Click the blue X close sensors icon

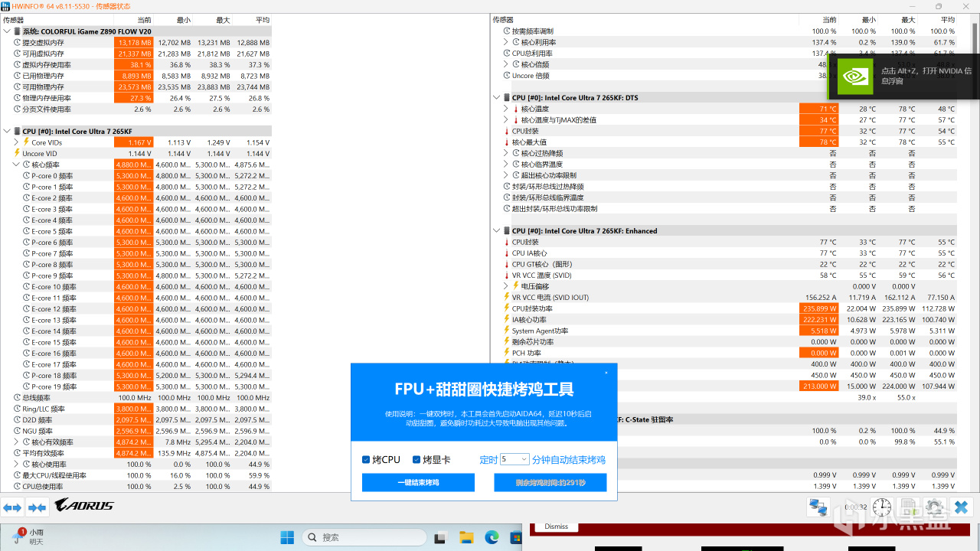962,507
